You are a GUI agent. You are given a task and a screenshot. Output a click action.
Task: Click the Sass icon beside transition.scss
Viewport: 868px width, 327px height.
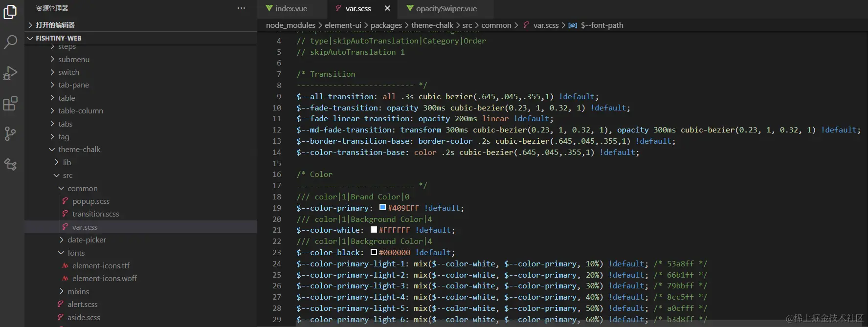click(65, 214)
